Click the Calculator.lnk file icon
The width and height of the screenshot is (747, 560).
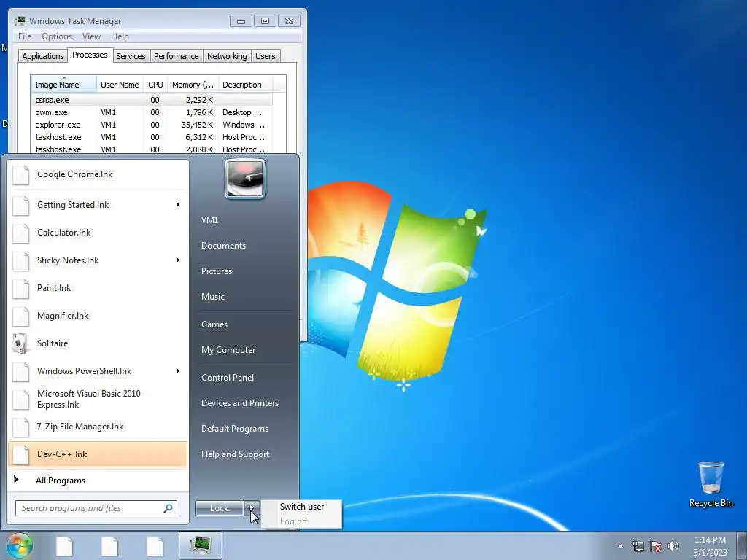point(20,233)
